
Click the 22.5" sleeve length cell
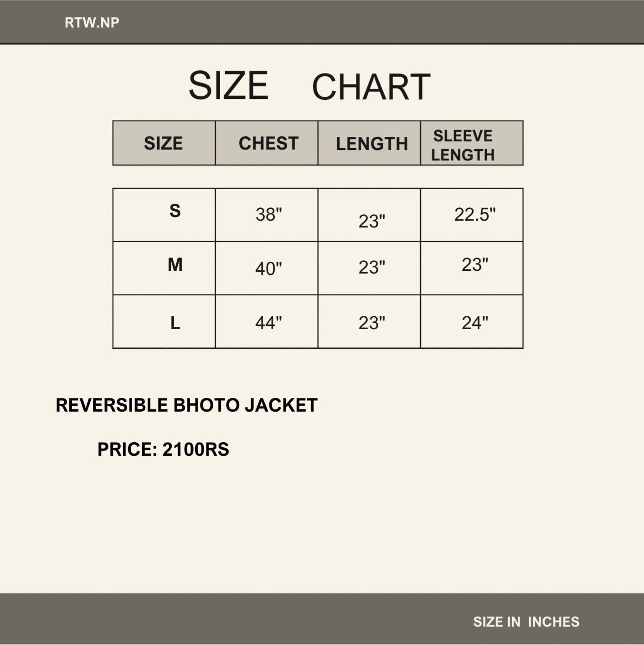(474, 214)
